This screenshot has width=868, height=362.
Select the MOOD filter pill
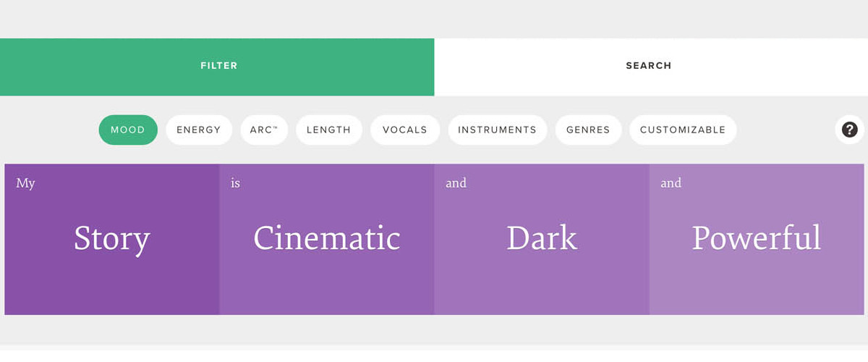click(128, 130)
